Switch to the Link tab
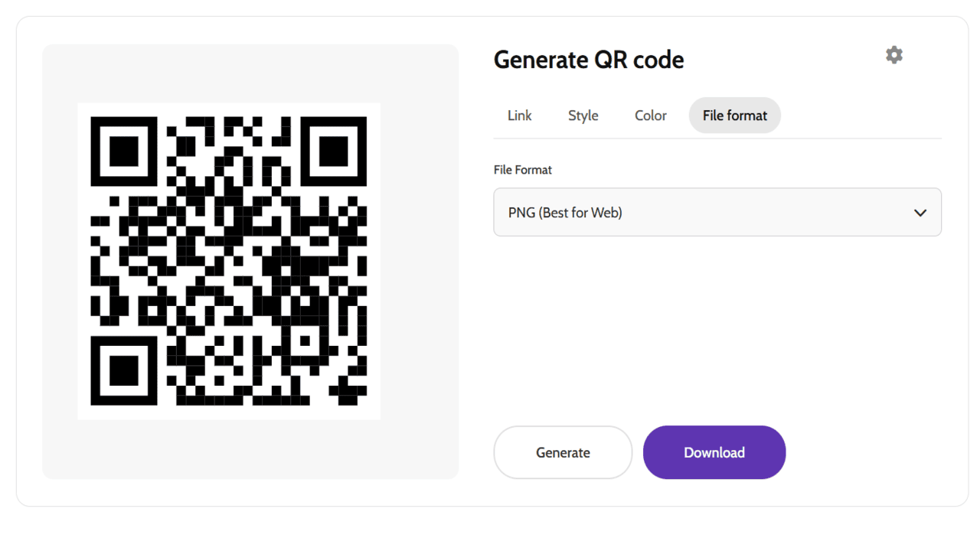The width and height of the screenshot is (980, 551). [519, 116]
